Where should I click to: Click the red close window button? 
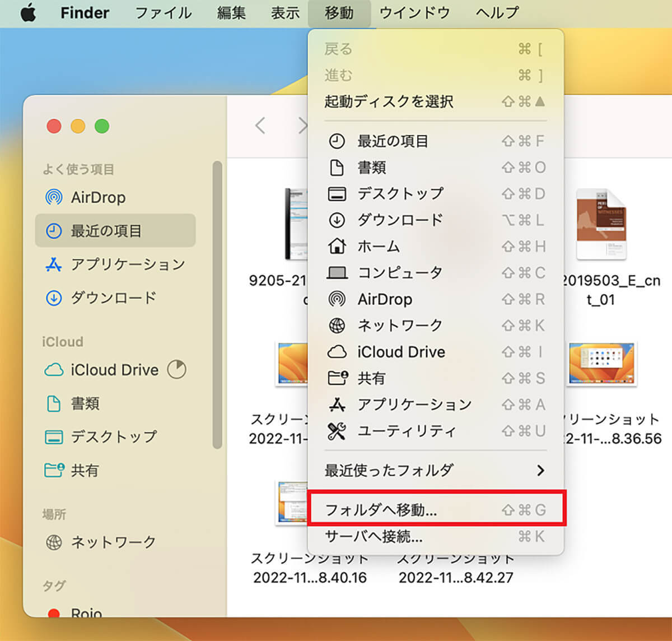coord(54,126)
